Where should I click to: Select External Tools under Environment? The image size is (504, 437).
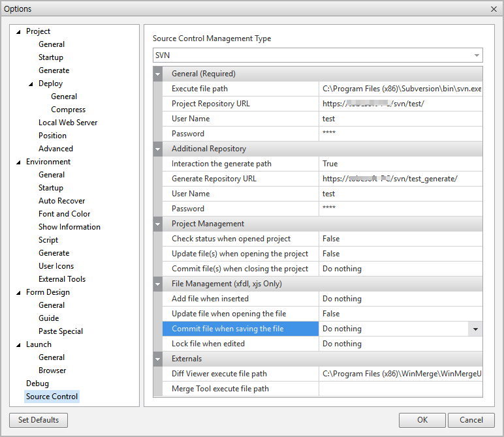click(61, 279)
